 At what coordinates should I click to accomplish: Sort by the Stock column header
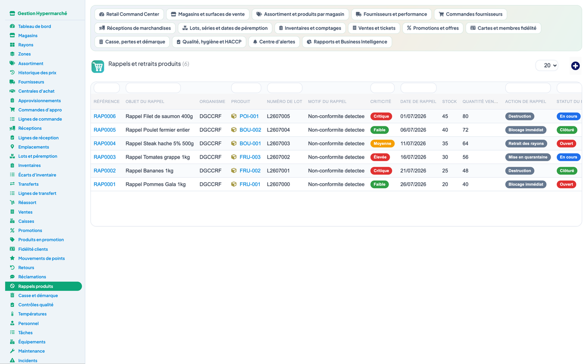tap(449, 101)
